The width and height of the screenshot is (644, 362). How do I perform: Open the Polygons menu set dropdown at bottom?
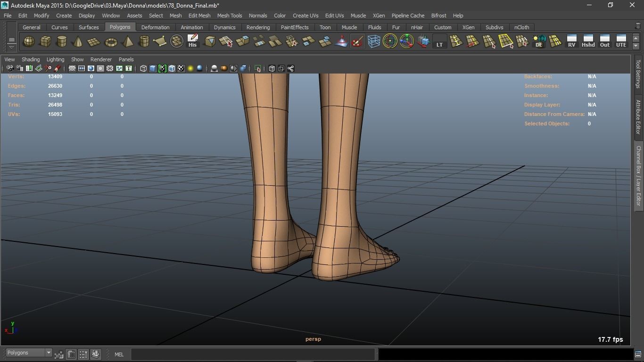[x=29, y=353]
